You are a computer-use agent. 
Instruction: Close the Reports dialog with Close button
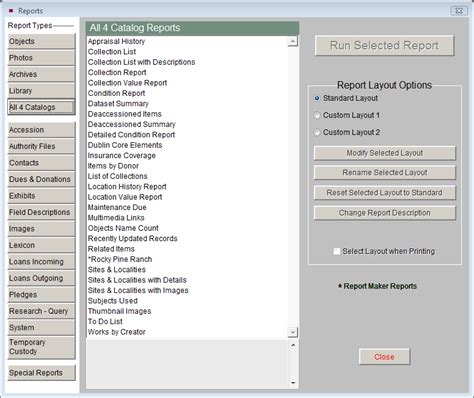click(384, 357)
